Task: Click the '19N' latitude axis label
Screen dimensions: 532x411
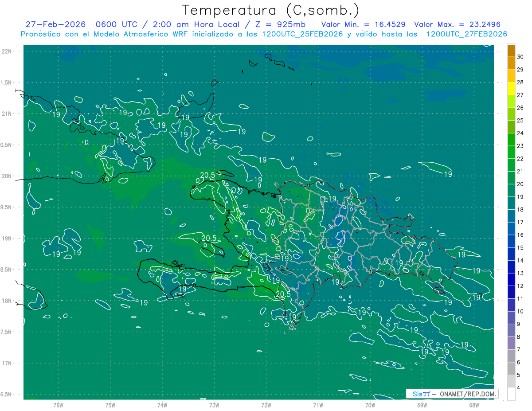Action: [6, 239]
